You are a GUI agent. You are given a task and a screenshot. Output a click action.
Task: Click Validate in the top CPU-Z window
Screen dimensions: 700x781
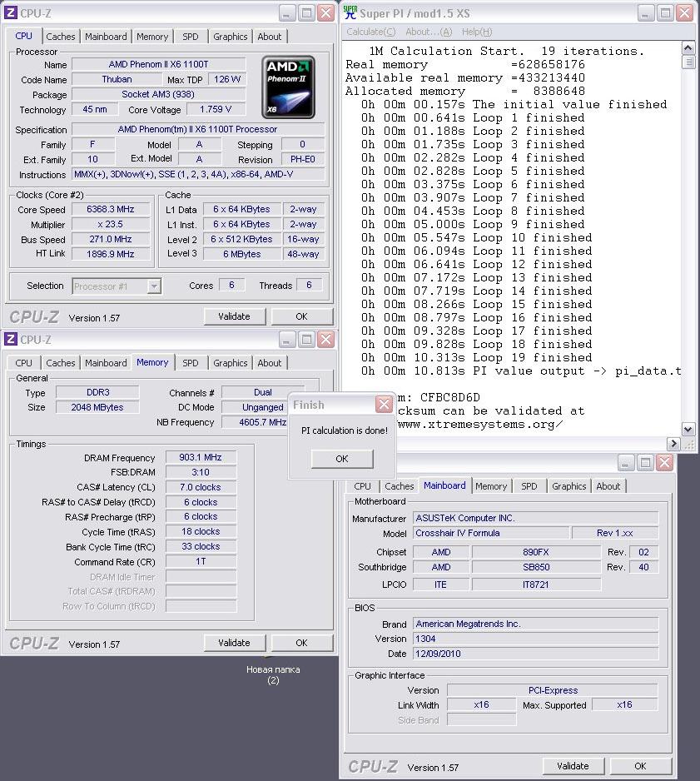[x=235, y=316]
